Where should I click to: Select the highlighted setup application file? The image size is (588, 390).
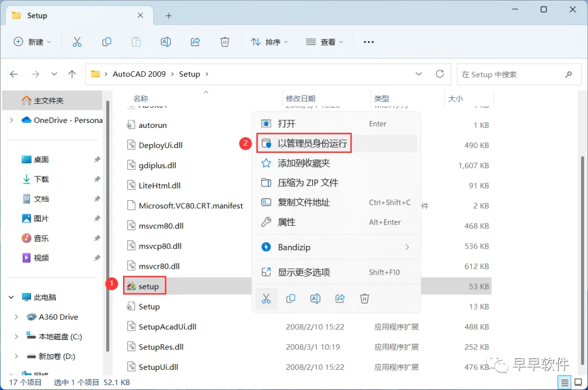tap(144, 286)
